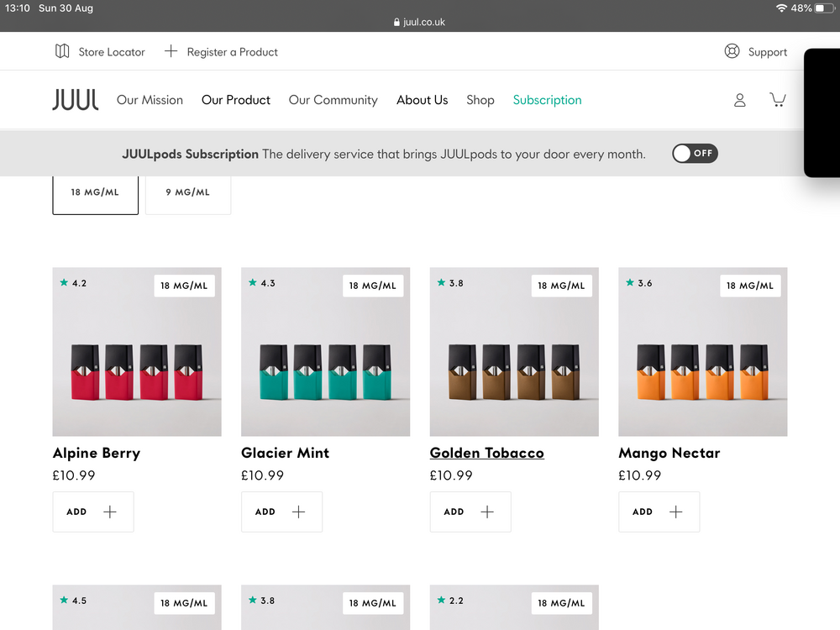The width and height of the screenshot is (840, 630).
Task: Open the user account icon
Action: [x=739, y=100]
